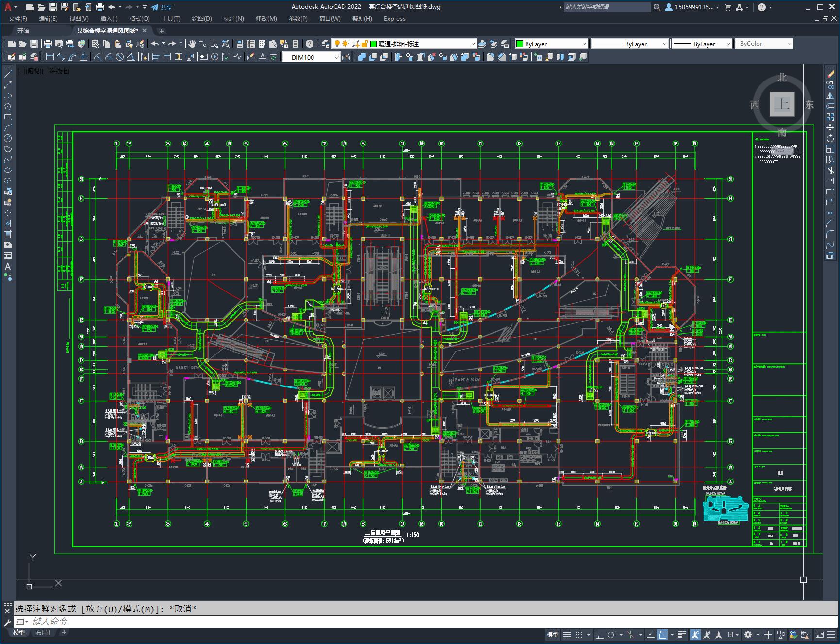Switch to the 布局1 layout tab
Viewport: 840px width, 644px height.
(43, 632)
